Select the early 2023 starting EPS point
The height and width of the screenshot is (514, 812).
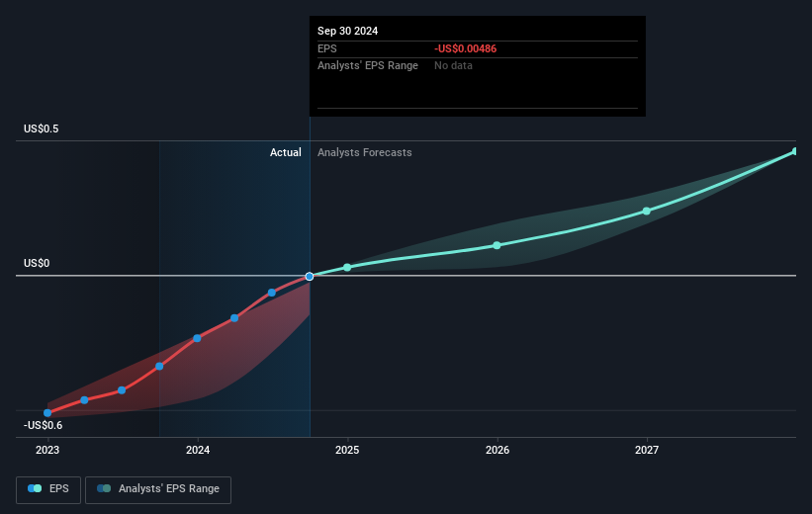[47, 413]
